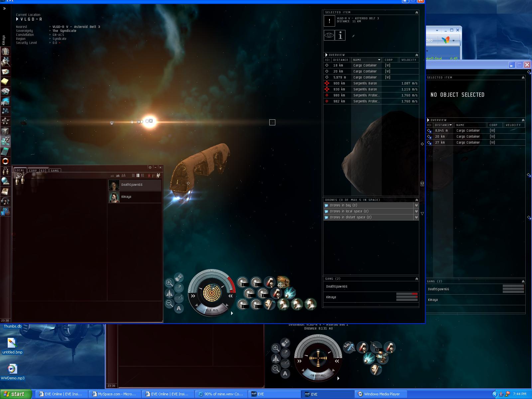532x399 pixels.
Task: Click the zoom in magnifier on HUD
Action: [x=169, y=283]
